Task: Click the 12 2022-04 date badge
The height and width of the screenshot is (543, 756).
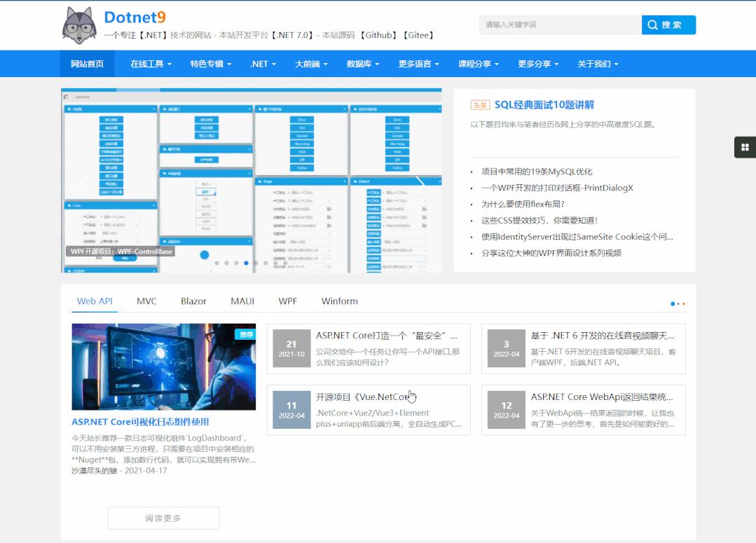Action: (507, 410)
